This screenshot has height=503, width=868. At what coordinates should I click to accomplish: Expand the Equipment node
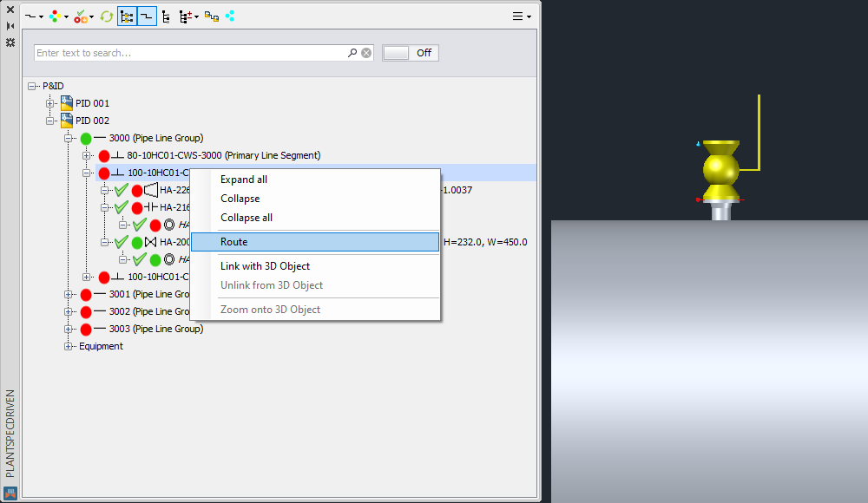click(x=68, y=346)
